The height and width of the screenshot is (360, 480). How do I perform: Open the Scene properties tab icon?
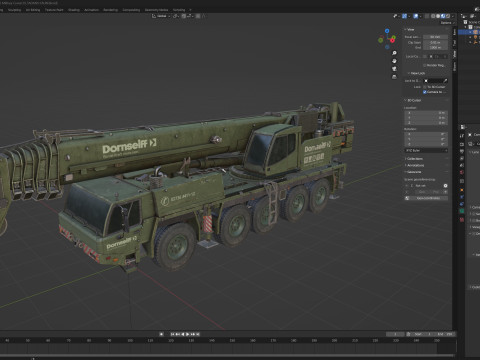coord(462,165)
